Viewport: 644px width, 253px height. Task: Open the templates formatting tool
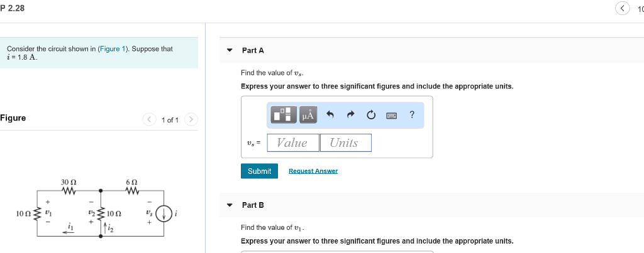[x=284, y=115]
